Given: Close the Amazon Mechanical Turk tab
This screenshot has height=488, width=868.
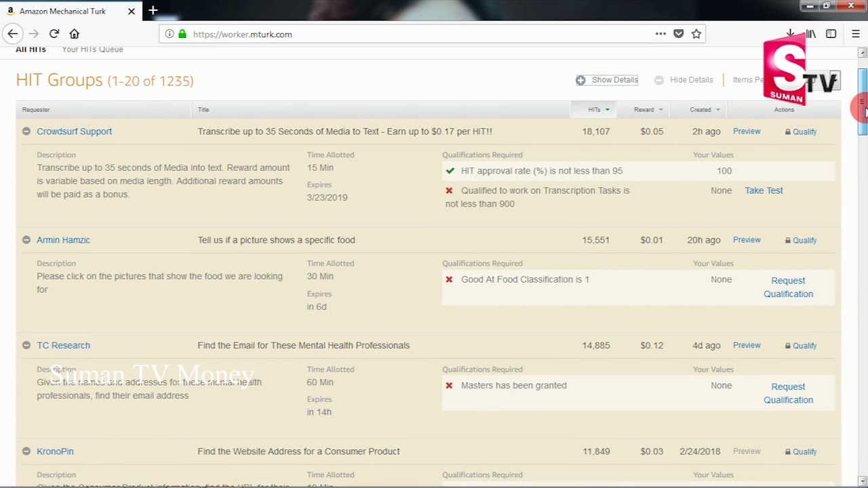Looking at the screenshot, I should coord(132,11).
